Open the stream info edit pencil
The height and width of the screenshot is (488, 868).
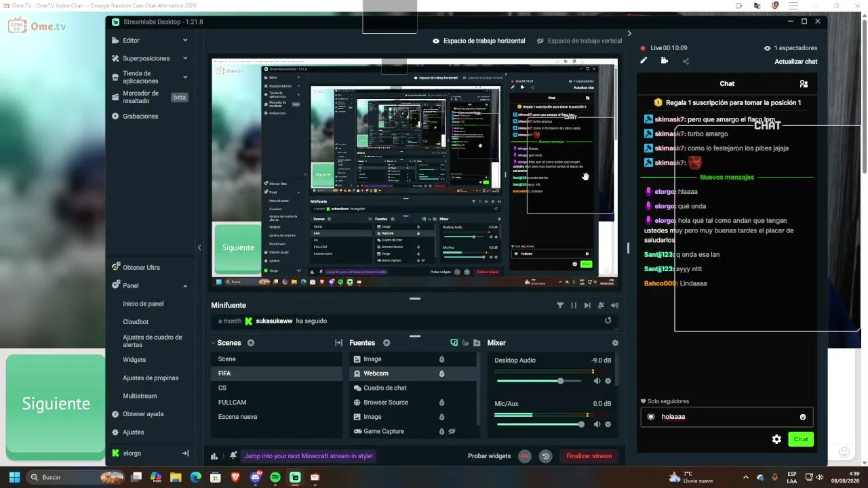click(x=644, y=60)
